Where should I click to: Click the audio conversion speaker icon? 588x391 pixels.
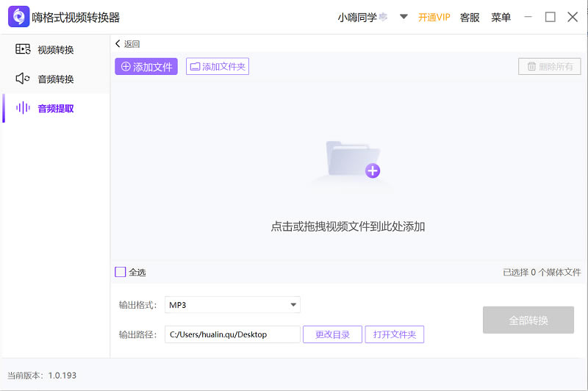click(23, 79)
